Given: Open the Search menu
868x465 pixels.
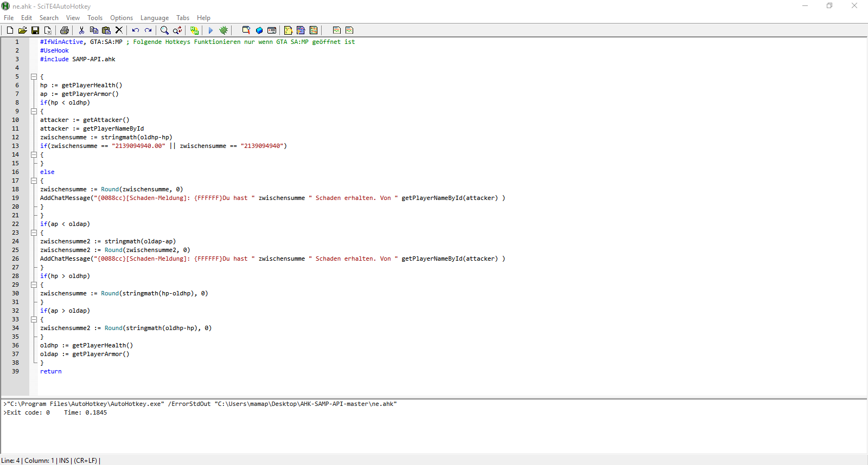Looking at the screenshot, I should pos(49,18).
